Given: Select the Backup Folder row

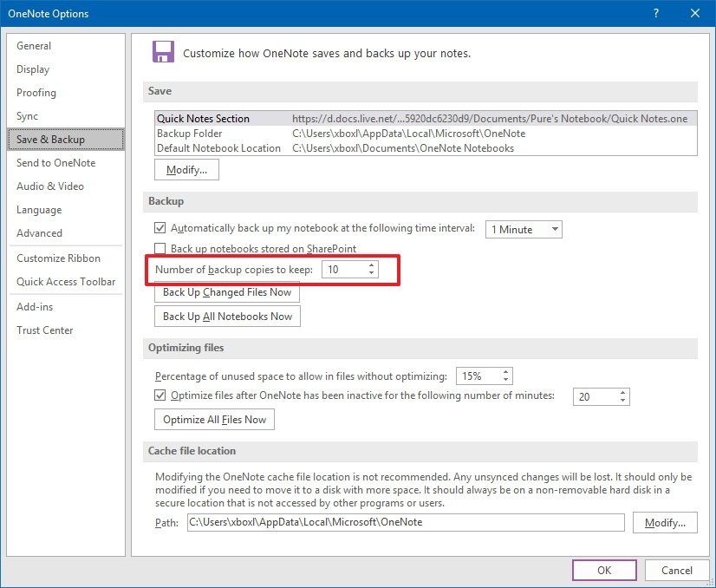Looking at the screenshot, I should 260,134.
